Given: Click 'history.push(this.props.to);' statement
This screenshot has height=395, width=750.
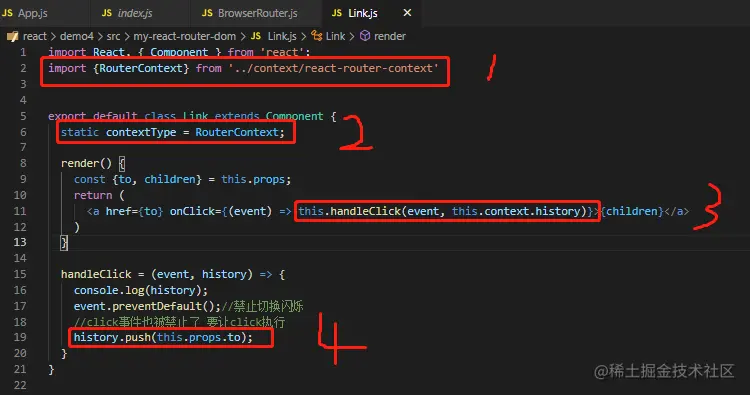Looking at the screenshot, I should pos(163,337).
